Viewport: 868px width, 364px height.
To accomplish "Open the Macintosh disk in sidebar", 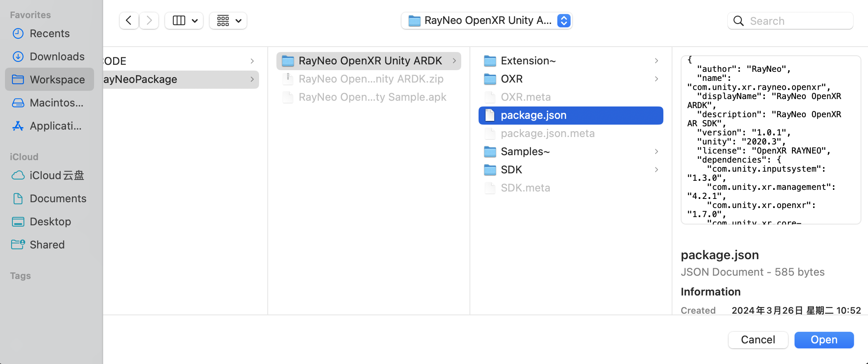I will 50,103.
